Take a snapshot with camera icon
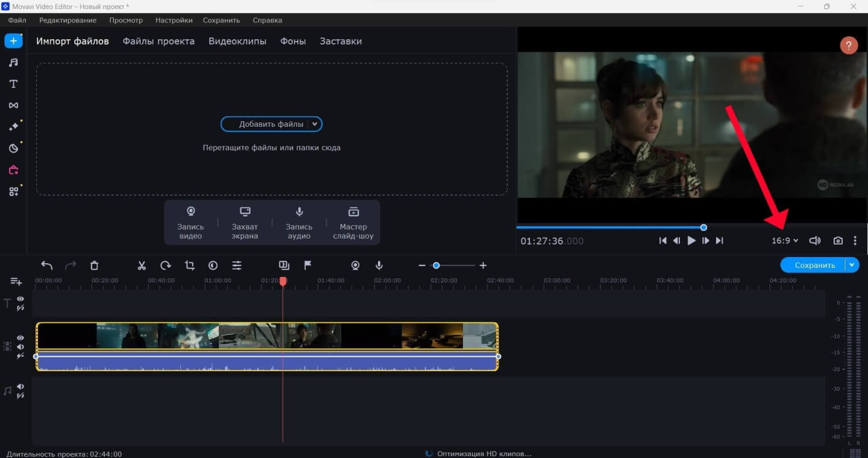868x458 pixels. 838,241
